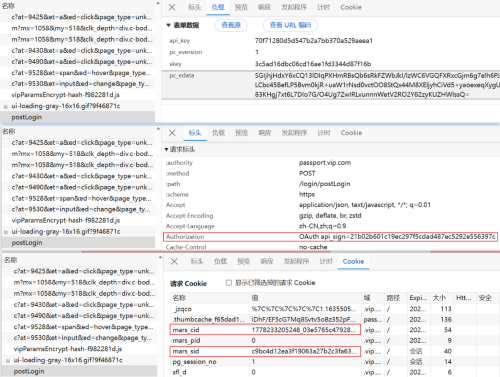Select ui-loading-gray-16x16.gif row in middle panel

[78, 232]
